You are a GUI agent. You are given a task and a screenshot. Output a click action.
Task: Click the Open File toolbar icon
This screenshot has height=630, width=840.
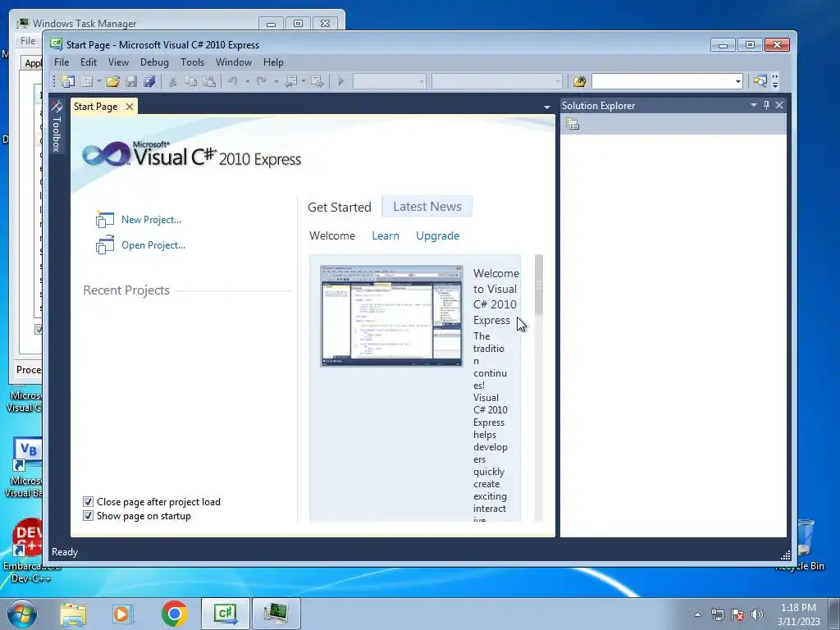(113, 81)
